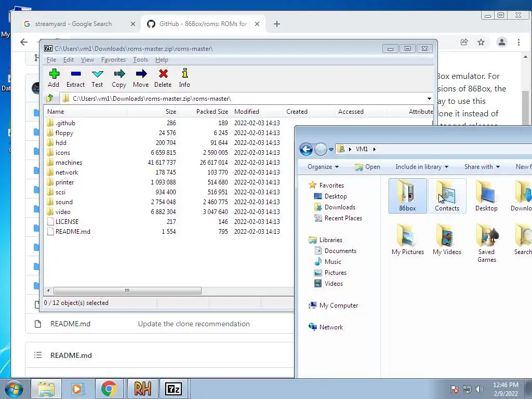Open My Computer in Explorer sidebar

(x=334, y=305)
